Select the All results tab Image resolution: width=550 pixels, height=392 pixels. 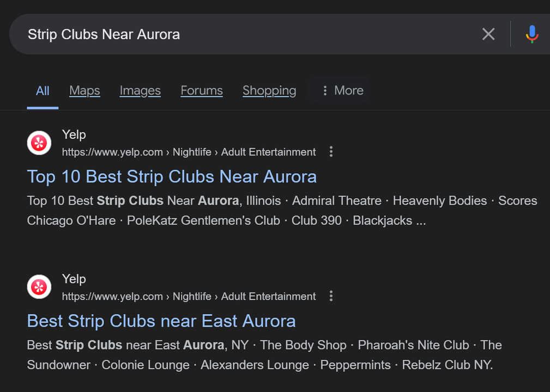point(43,90)
